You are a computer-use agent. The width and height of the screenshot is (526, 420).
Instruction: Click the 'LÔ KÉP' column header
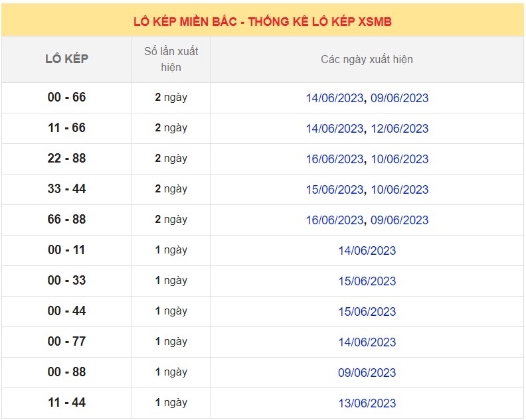(x=66, y=59)
